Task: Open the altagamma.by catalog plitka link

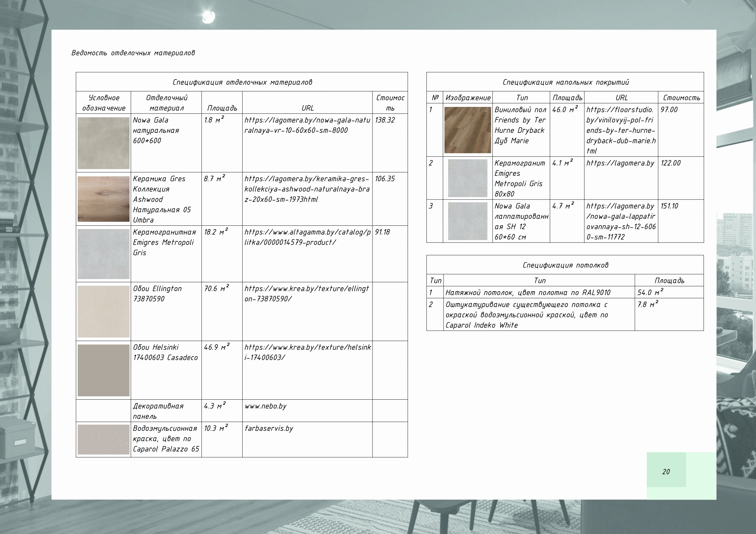Action: pyautogui.click(x=308, y=237)
